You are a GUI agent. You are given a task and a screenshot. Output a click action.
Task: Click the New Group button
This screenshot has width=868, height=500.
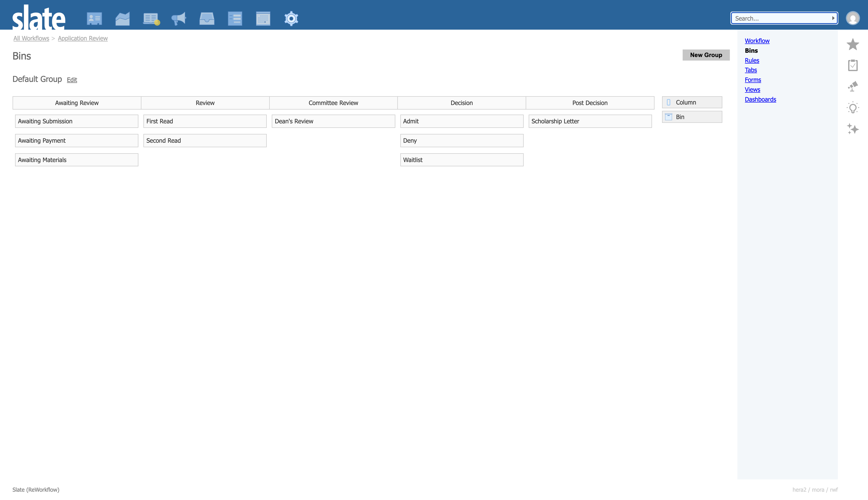point(706,55)
